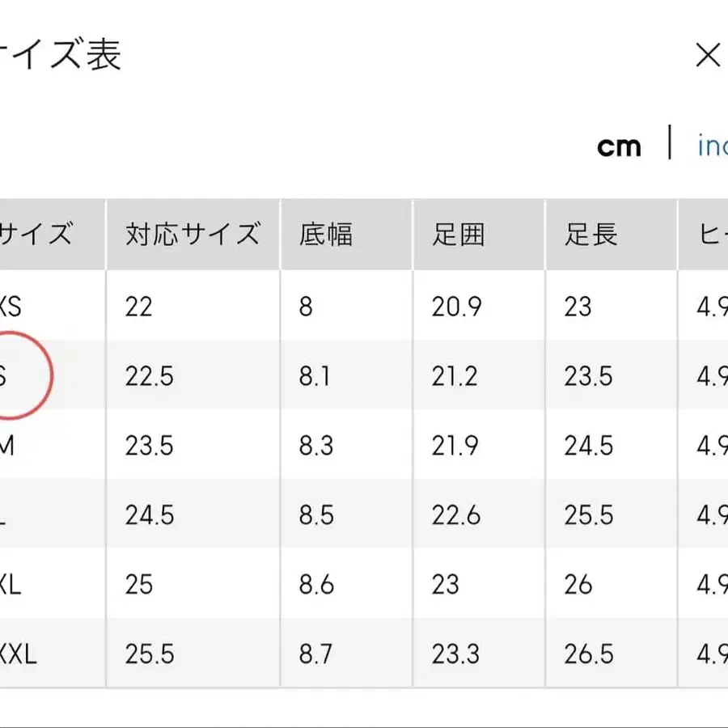Select the cm unit option
Image resolution: width=728 pixels, height=728 pixels.
620,146
